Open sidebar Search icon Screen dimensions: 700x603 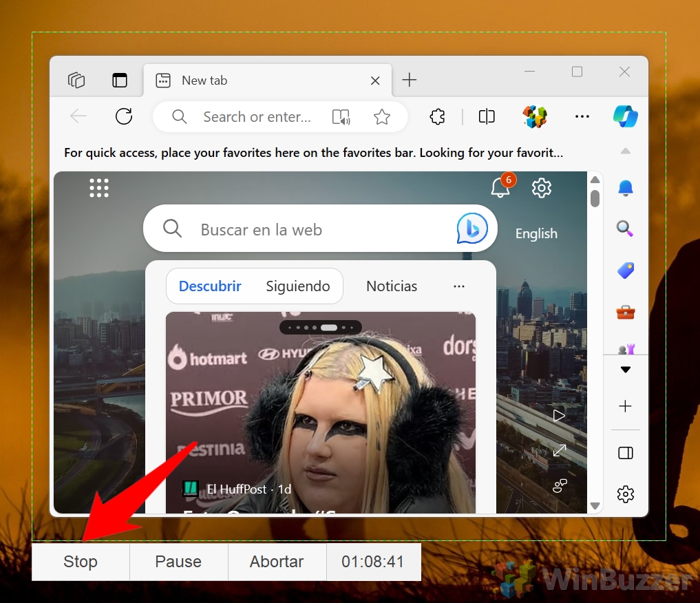pyautogui.click(x=625, y=229)
